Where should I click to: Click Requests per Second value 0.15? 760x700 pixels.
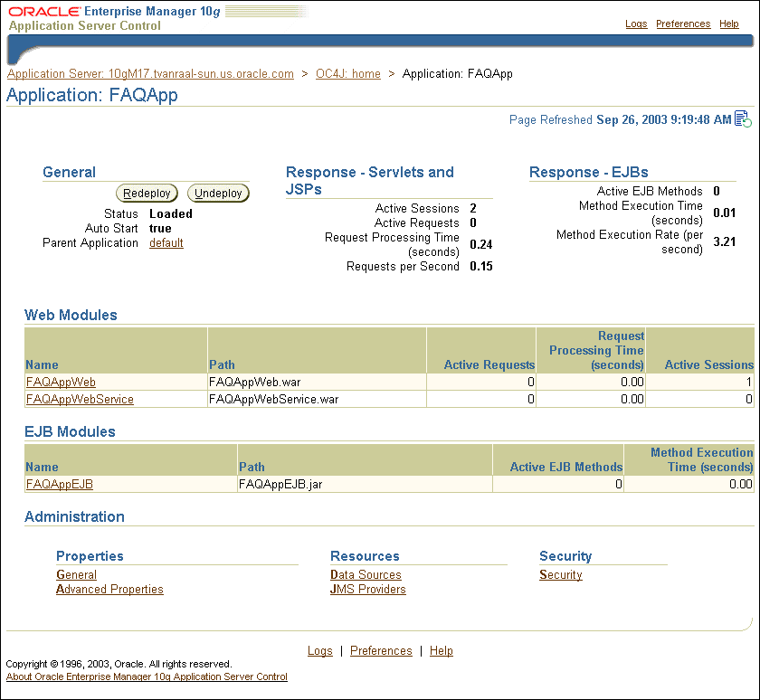(x=480, y=266)
